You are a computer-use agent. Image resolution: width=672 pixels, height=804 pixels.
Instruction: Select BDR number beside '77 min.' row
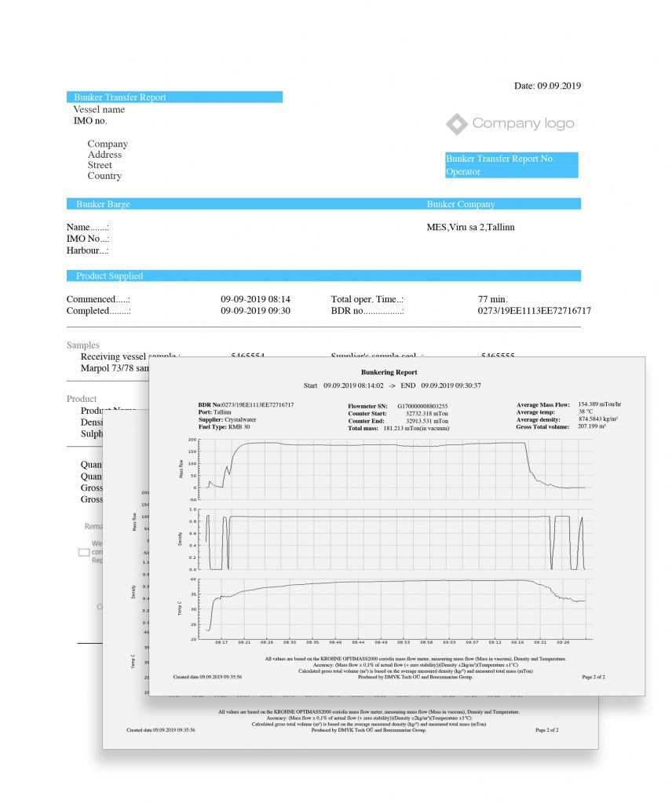click(x=534, y=311)
